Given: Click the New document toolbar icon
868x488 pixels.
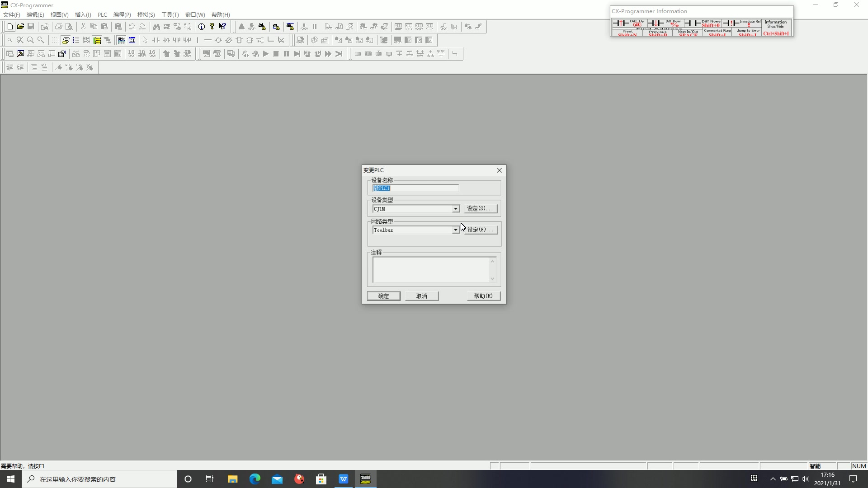Looking at the screenshot, I should click(10, 27).
